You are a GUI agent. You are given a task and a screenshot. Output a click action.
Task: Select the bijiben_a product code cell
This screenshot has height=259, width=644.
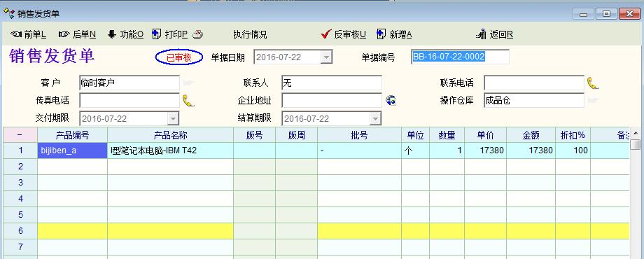click(72, 150)
